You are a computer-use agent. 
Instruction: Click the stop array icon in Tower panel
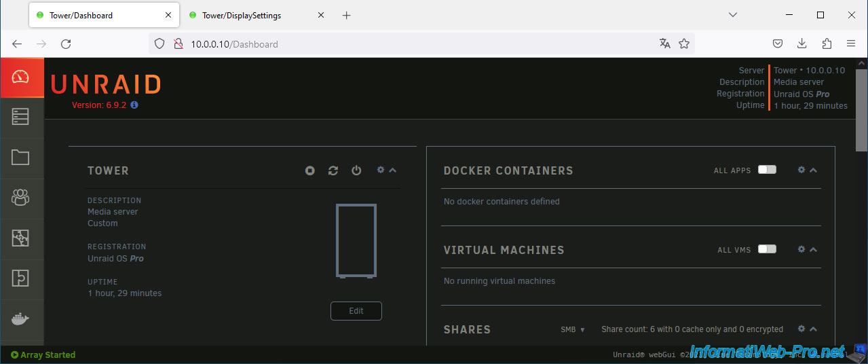(310, 171)
